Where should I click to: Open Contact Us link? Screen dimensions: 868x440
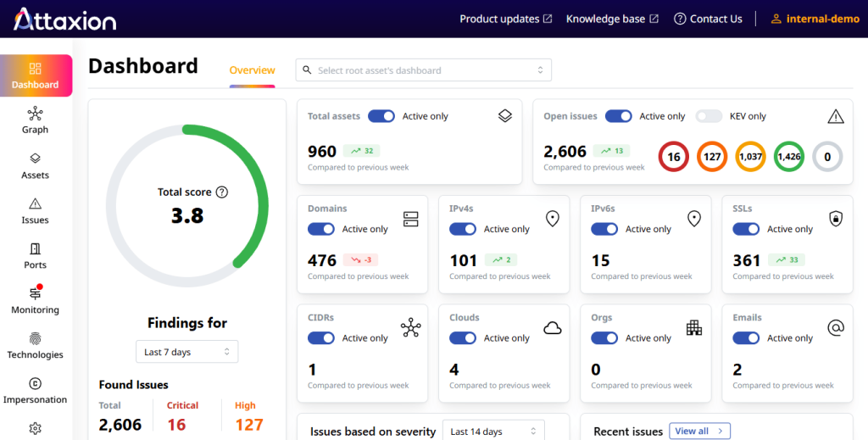(708, 19)
